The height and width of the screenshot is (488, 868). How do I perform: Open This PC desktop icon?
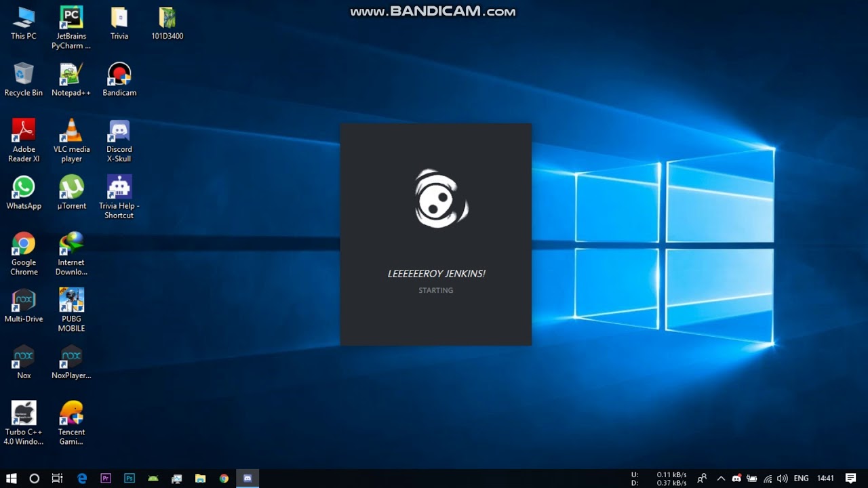click(x=24, y=23)
